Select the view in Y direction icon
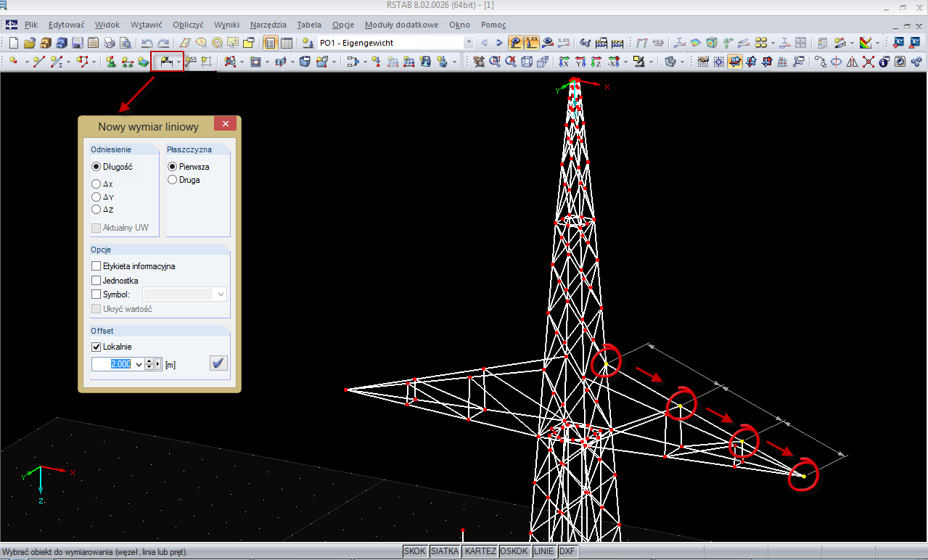The height and width of the screenshot is (560, 928). [580, 62]
